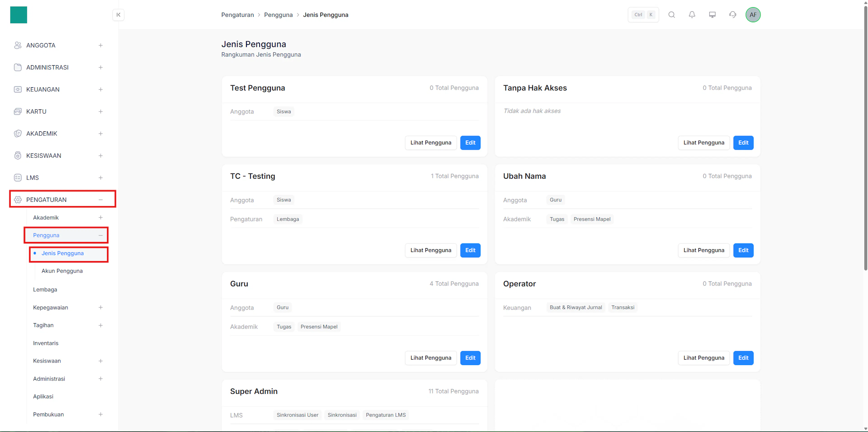Click Pengaturan in the breadcrumb
Viewport: 868px width, 432px height.
point(238,15)
